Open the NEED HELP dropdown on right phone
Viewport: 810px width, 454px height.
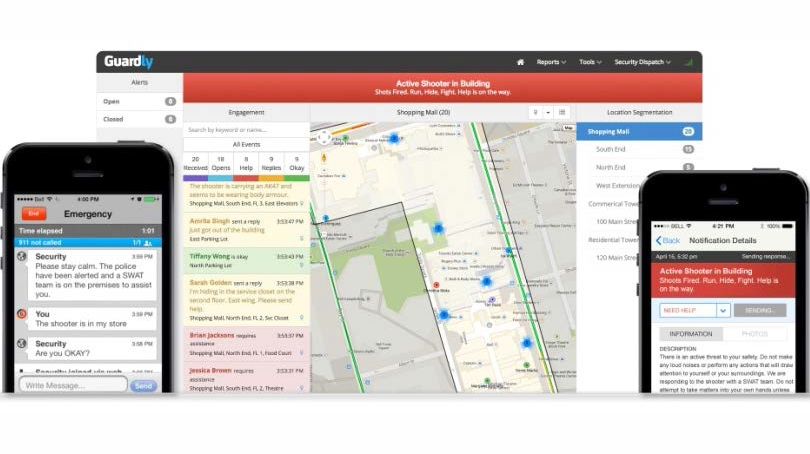[694, 310]
